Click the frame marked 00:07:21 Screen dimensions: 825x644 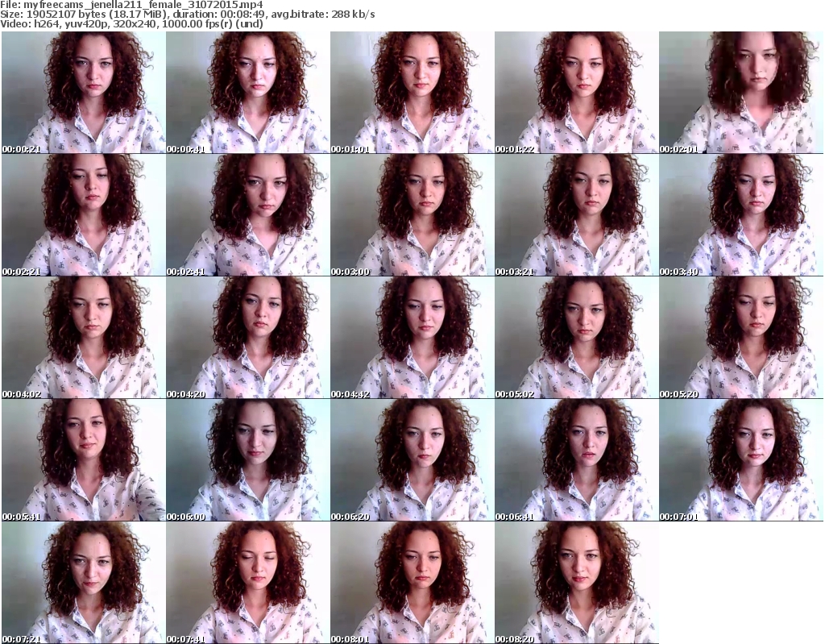[83, 583]
